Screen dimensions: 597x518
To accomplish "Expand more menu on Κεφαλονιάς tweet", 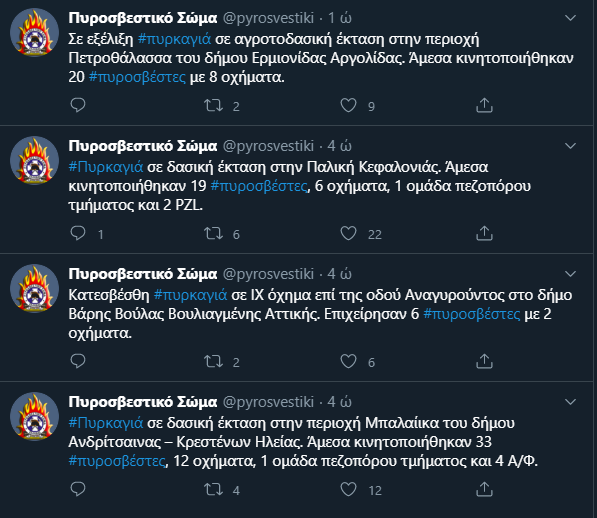I will (x=570, y=146).
